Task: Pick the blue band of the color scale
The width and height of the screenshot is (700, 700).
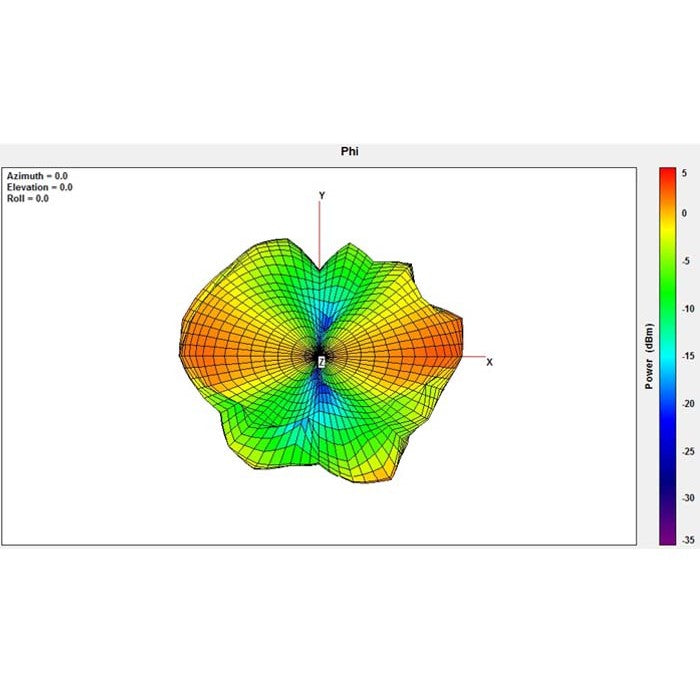Action: point(665,440)
